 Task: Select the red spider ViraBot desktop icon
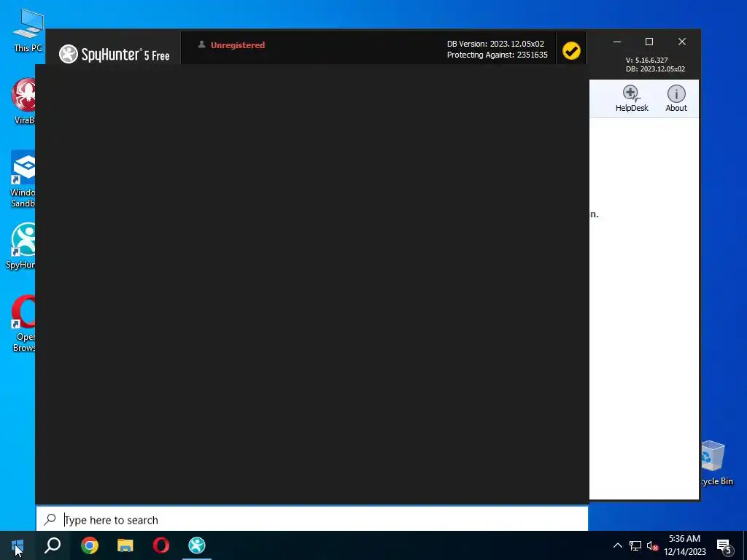click(x=24, y=101)
